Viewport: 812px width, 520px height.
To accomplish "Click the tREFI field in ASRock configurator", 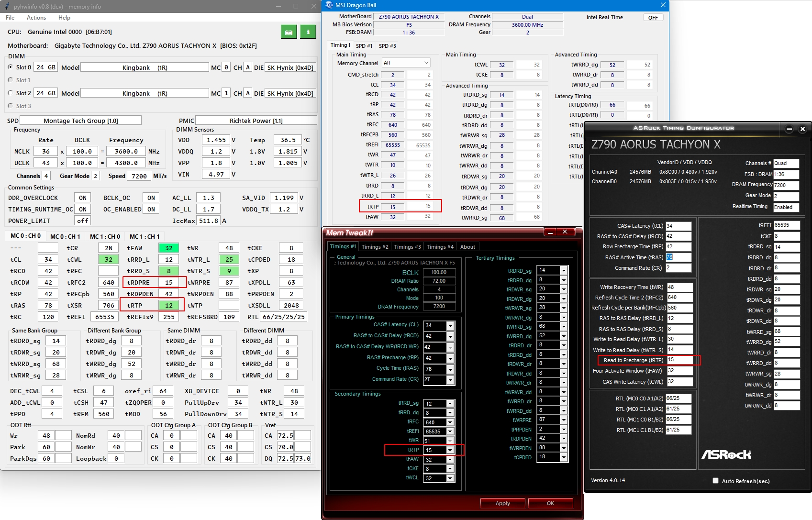I will pos(787,225).
